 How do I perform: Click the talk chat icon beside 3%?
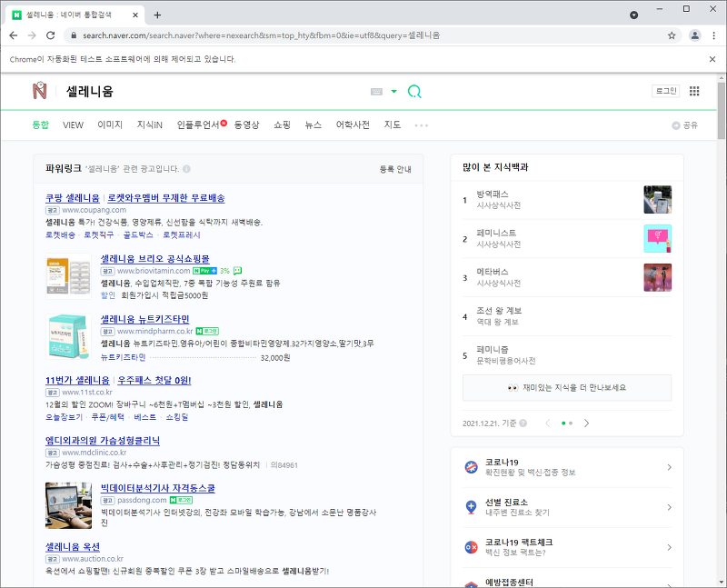pos(237,271)
